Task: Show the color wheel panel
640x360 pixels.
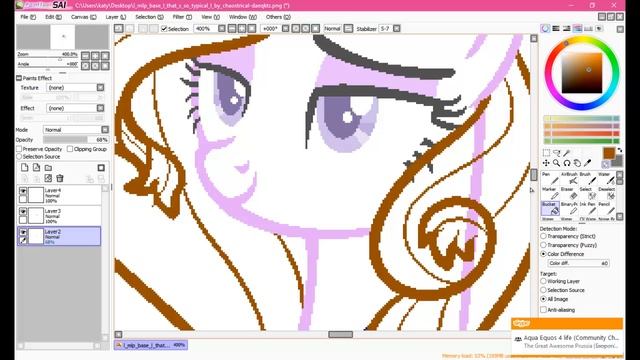Action: (x=545, y=29)
